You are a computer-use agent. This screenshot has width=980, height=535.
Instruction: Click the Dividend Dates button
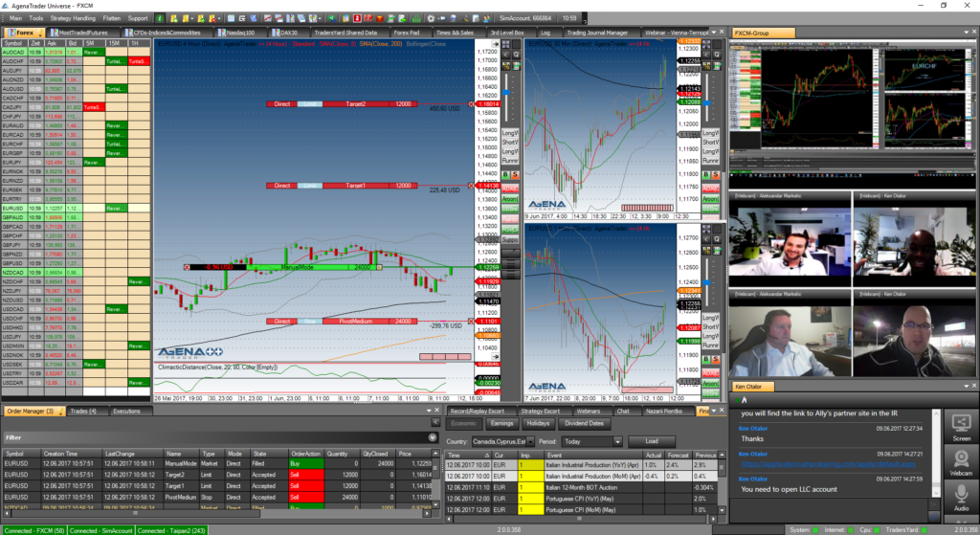(x=585, y=424)
